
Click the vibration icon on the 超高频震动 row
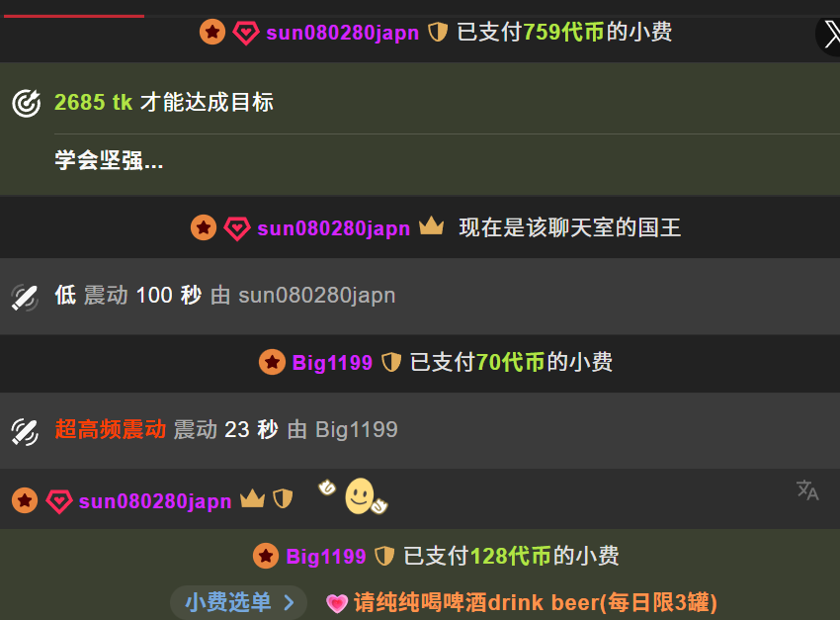point(25,432)
